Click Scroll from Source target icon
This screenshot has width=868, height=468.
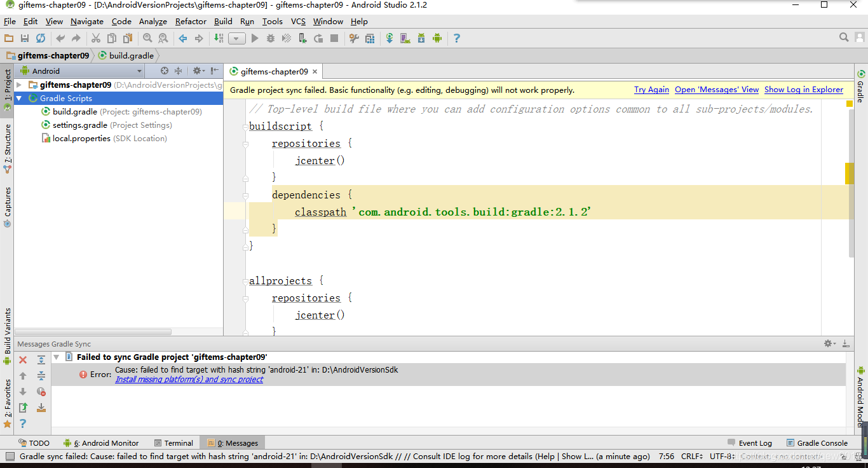pos(165,71)
